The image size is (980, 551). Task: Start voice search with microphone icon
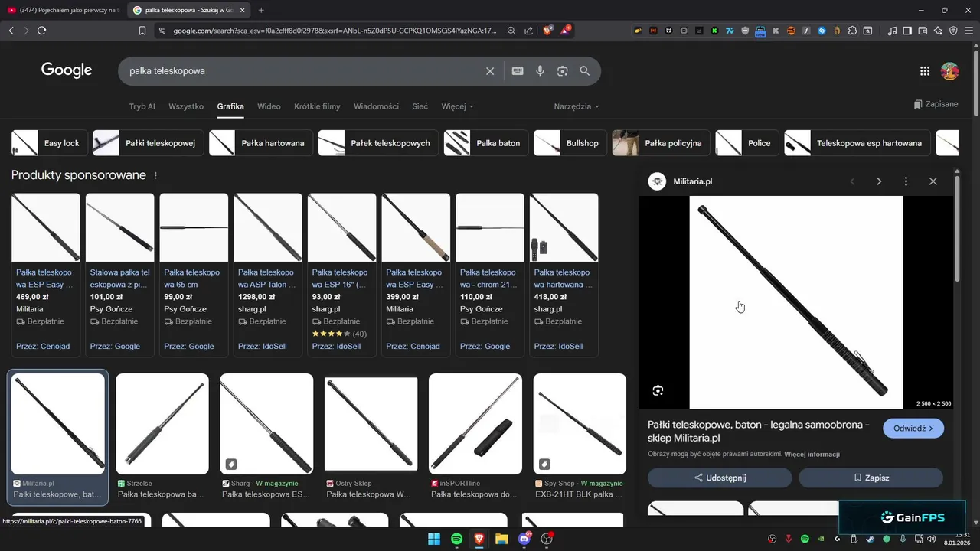[540, 71]
